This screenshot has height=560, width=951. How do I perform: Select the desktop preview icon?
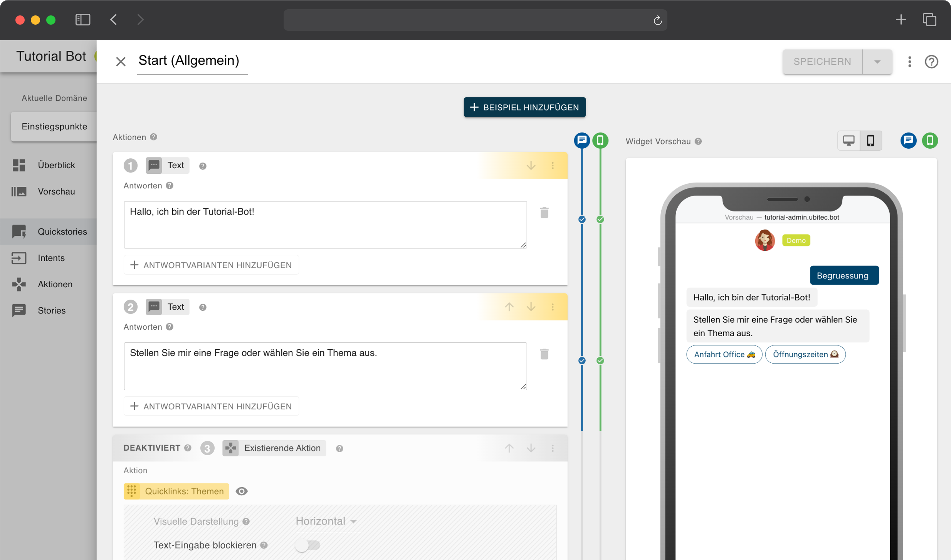[x=849, y=141]
